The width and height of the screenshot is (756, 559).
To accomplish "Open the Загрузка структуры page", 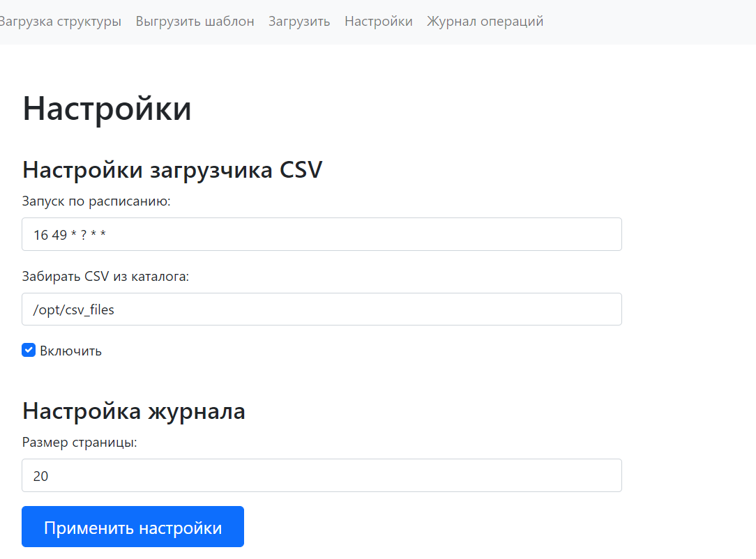I will 58,21.
